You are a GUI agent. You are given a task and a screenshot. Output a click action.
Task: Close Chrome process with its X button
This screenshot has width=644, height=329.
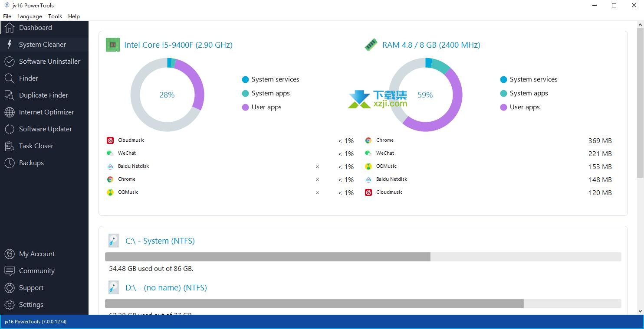(317, 180)
